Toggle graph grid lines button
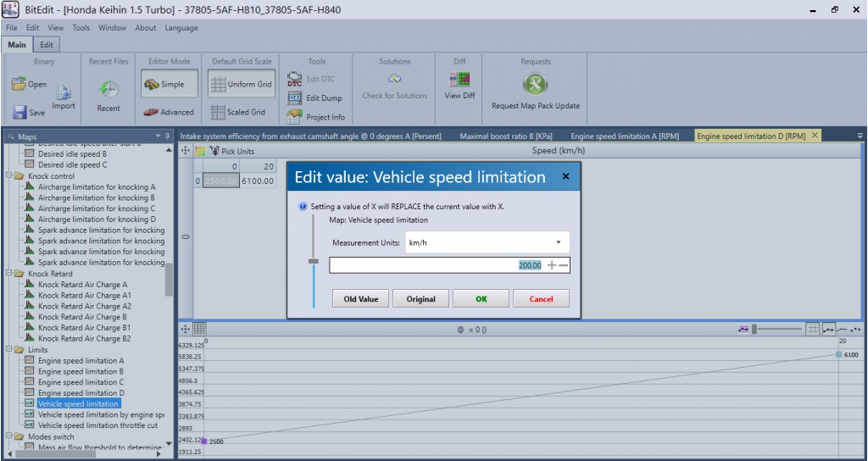 tap(812, 330)
